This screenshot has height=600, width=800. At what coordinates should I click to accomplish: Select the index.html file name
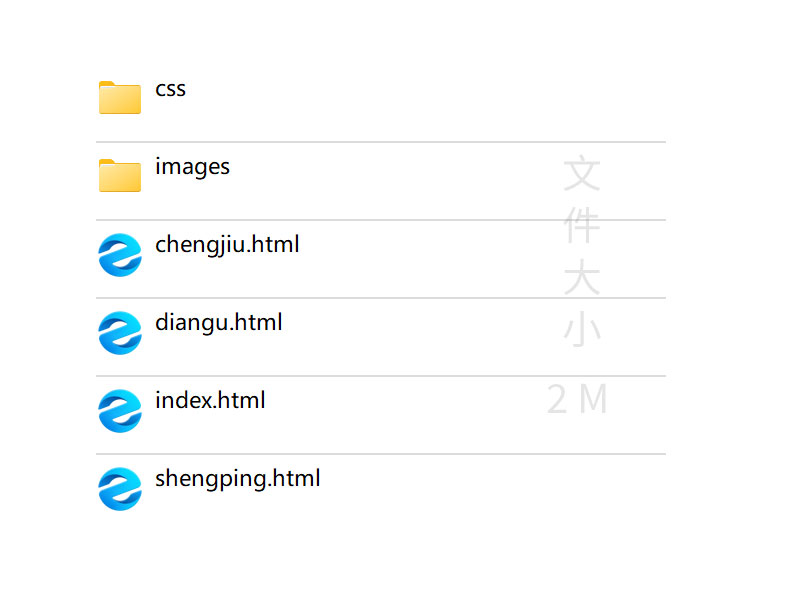coord(210,401)
